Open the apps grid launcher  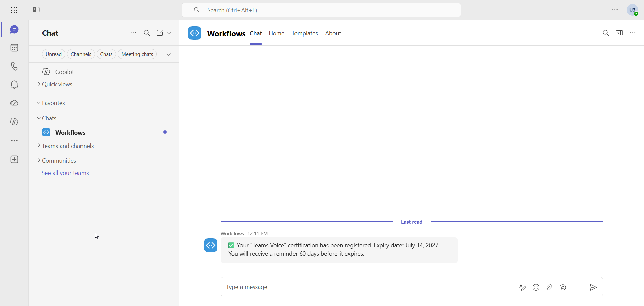[14, 10]
